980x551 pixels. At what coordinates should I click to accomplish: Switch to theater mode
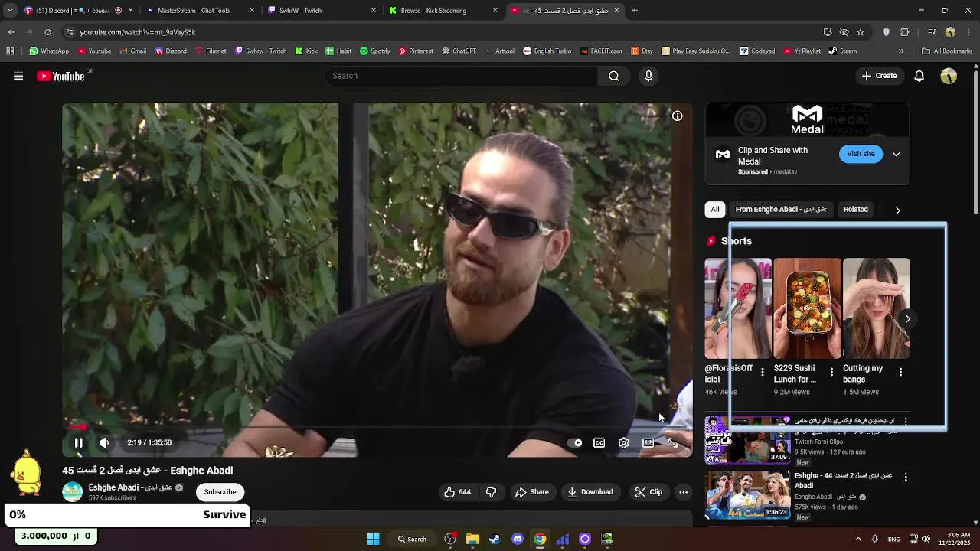pyautogui.click(x=648, y=442)
